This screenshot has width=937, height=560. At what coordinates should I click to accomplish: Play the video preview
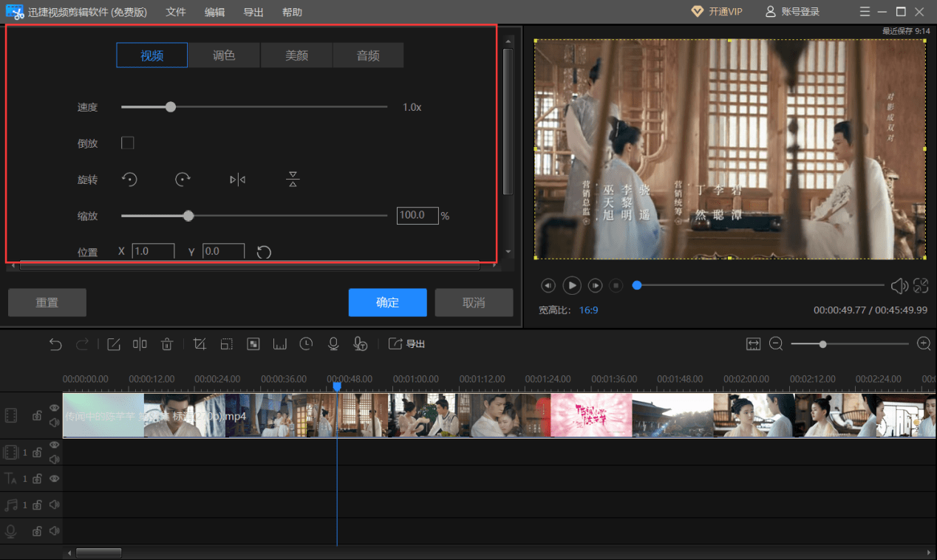(572, 285)
